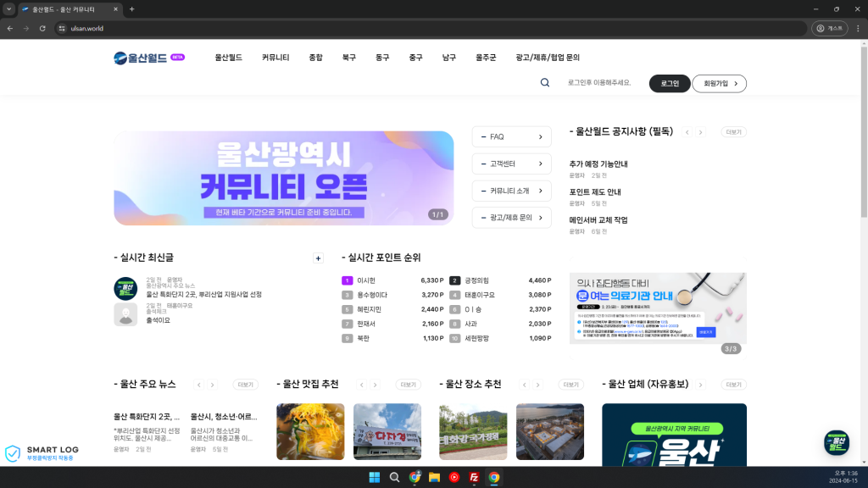Select 북구 in the top navigation
868x488 pixels.
348,58
